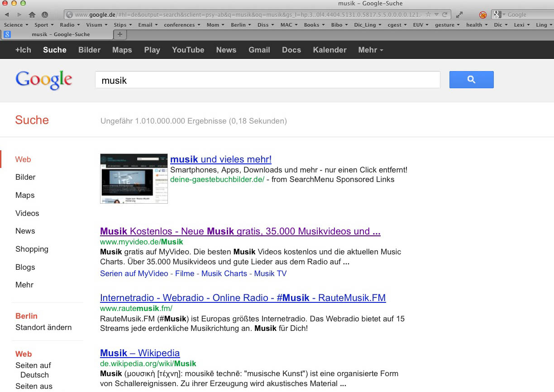This screenshot has width=554, height=392.
Task: Open YouTube in the Google bar
Action: click(x=188, y=50)
